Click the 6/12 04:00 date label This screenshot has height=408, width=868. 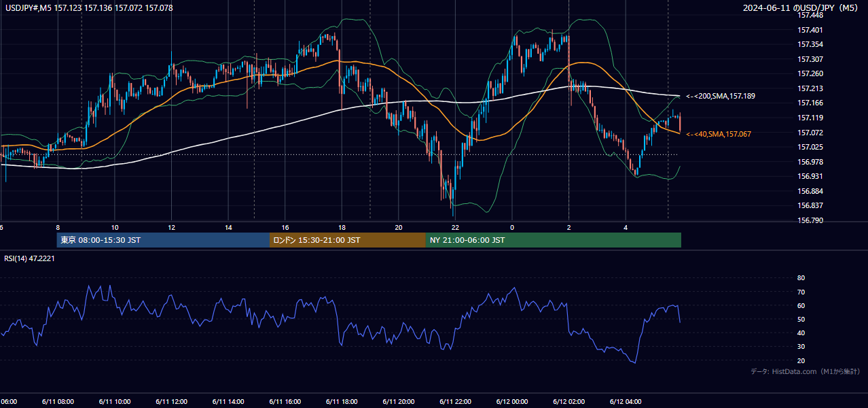(626, 402)
